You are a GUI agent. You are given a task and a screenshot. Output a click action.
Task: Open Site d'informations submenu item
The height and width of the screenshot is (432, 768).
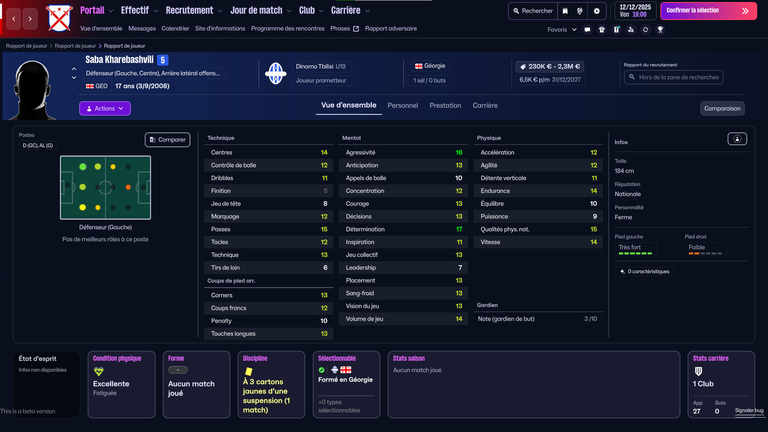pos(220,29)
